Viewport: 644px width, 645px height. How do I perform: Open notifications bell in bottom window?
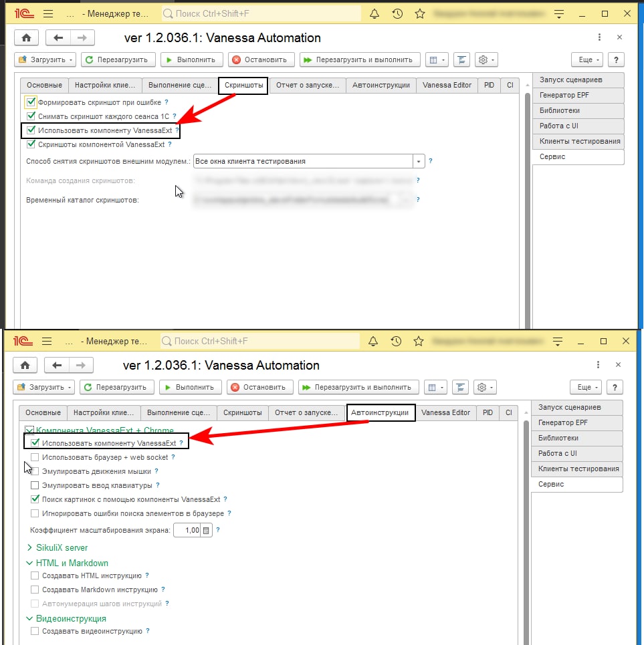(x=372, y=341)
